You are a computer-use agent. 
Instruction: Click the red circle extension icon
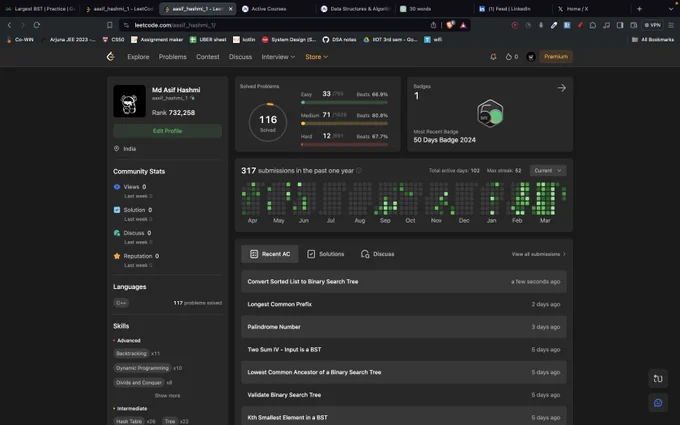coord(515,25)
